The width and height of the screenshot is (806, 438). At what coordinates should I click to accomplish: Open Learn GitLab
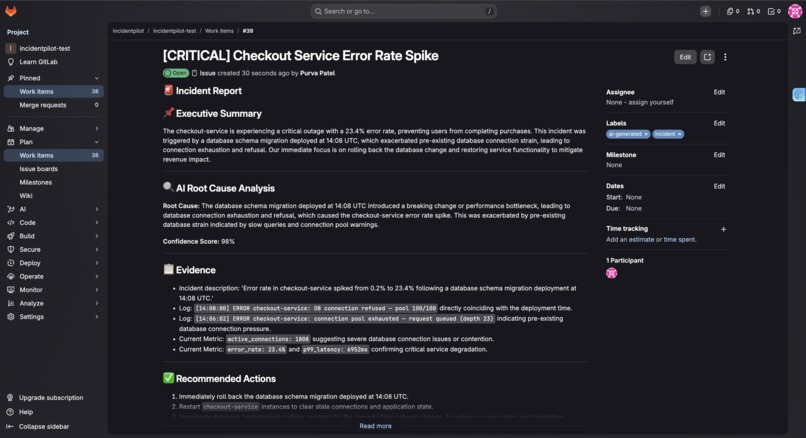point(39,62)
